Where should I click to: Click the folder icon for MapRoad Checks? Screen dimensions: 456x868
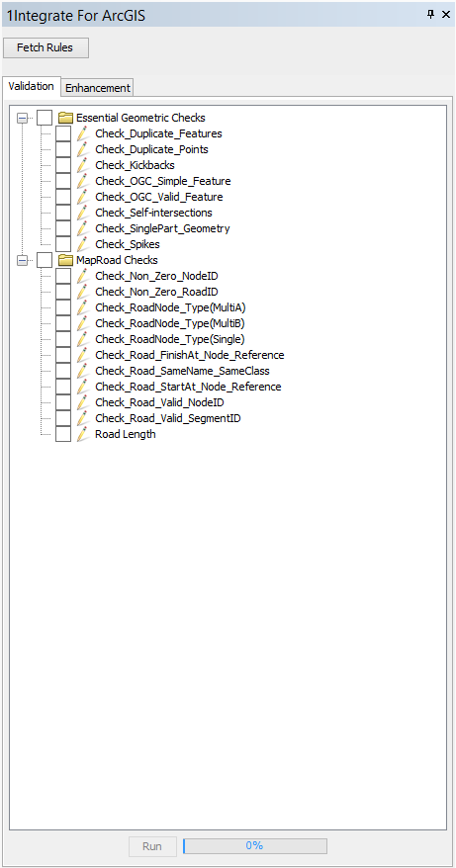click(x=66, y=260)
